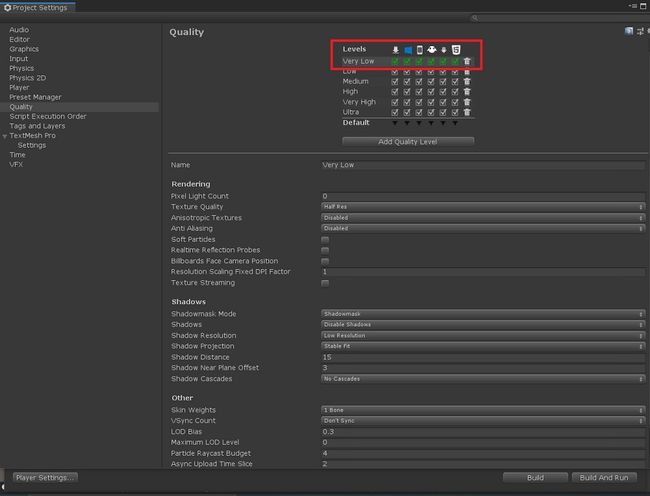This screenshot has width=650, height=496.
Task: Select the Preset Manager category
Action: [x=35, y=97]
